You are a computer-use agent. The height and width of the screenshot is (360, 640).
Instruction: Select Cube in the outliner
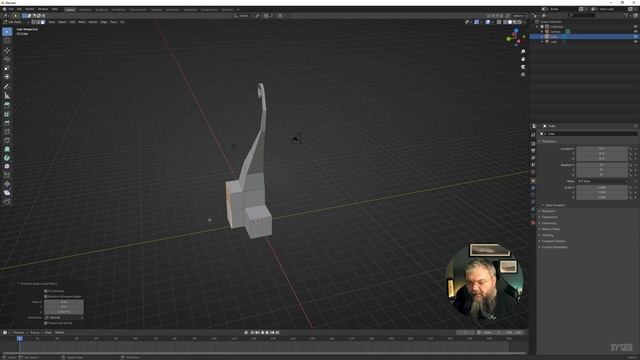click(553, 37)
